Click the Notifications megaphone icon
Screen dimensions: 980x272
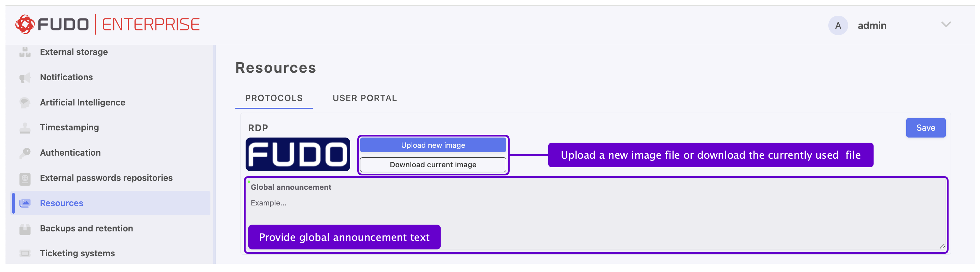pos(25,77)
